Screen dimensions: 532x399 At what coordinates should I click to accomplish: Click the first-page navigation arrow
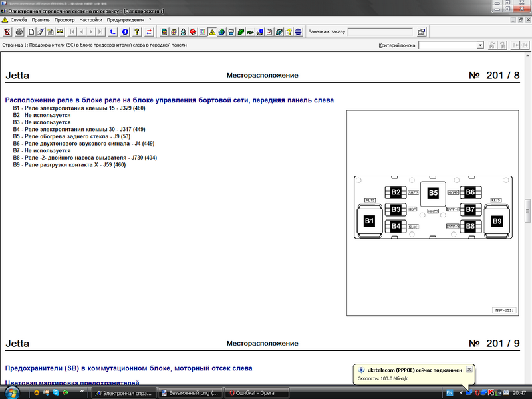coord(72,32)
